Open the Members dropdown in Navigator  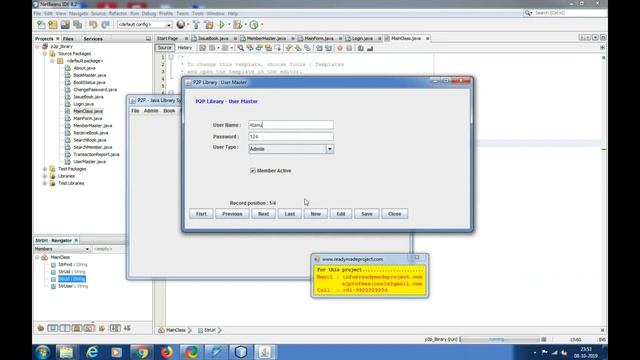[x=62, y=249]
